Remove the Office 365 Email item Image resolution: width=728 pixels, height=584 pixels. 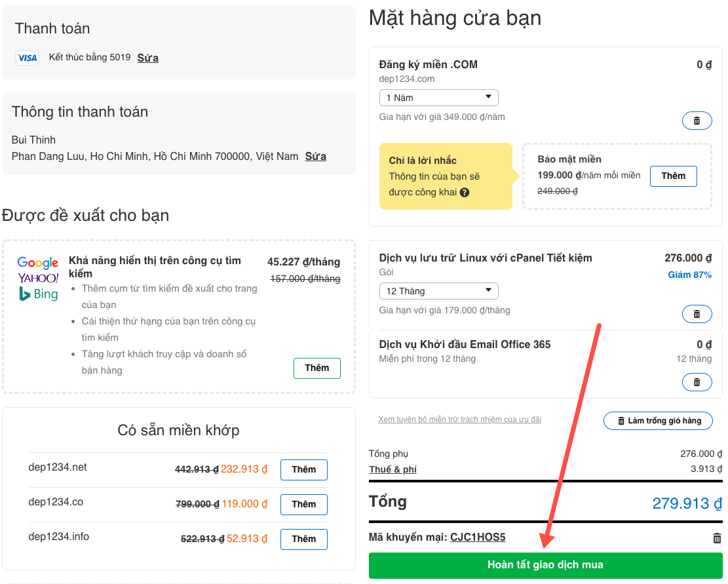tap(697, 382)
